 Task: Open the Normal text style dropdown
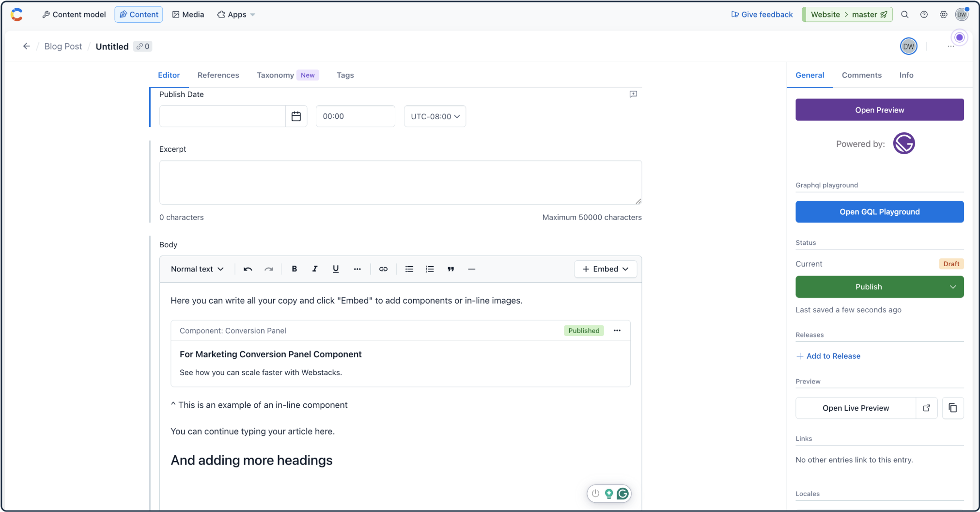click(x=196, y=269)
